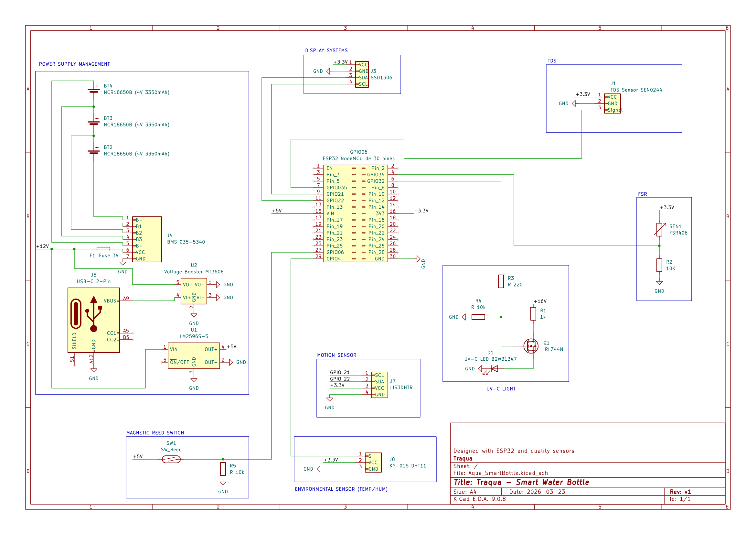Click the LIS3DHTR connector J7
The height and width of the screenshot is (535, 756).
(x=379, y=385)
